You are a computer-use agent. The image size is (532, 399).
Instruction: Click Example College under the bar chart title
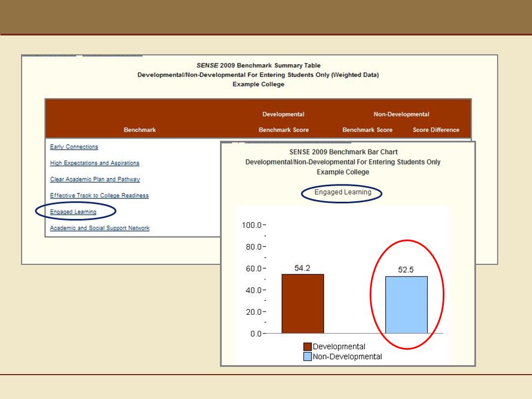tap(343, 172)
